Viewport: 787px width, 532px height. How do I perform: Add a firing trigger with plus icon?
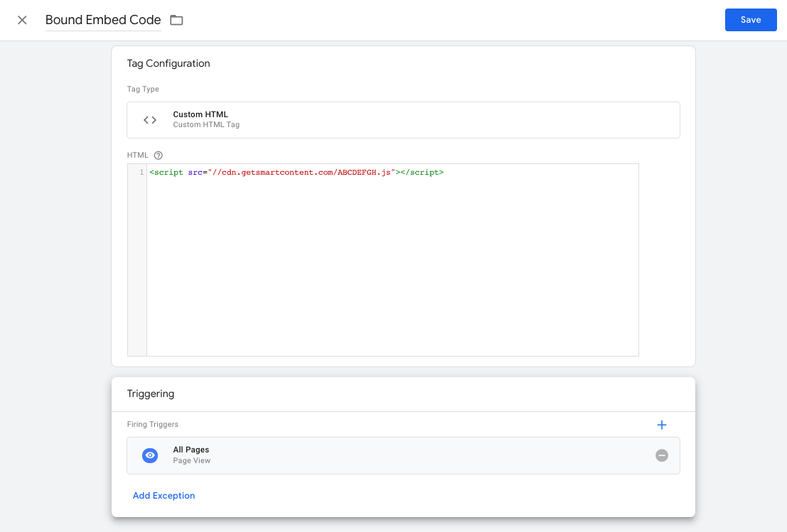(x=662, y=425)
